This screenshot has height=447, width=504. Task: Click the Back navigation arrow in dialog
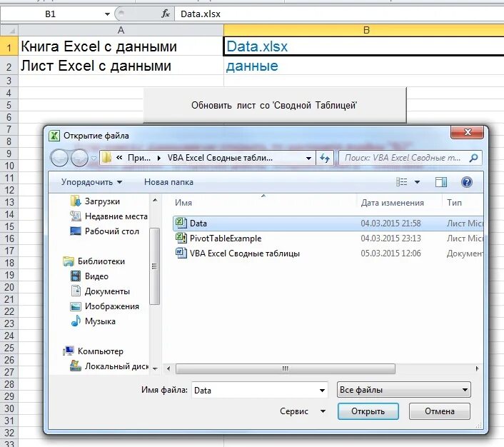click(x=59, y=158)
